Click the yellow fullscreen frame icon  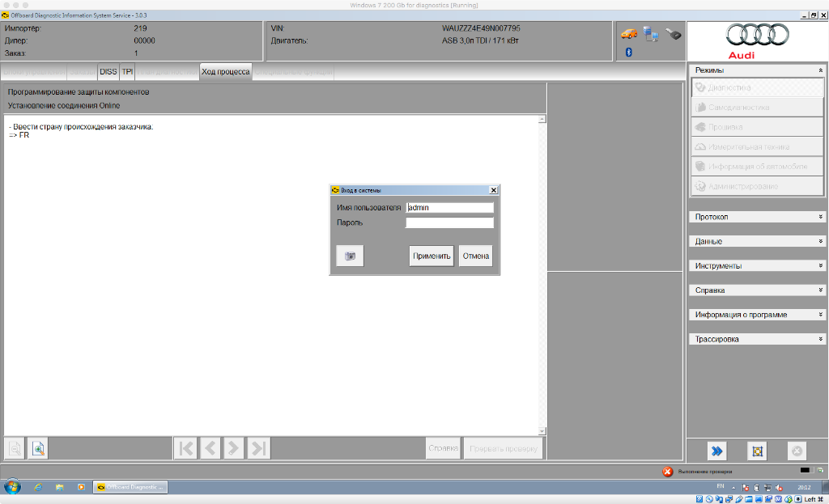[757, 451]
